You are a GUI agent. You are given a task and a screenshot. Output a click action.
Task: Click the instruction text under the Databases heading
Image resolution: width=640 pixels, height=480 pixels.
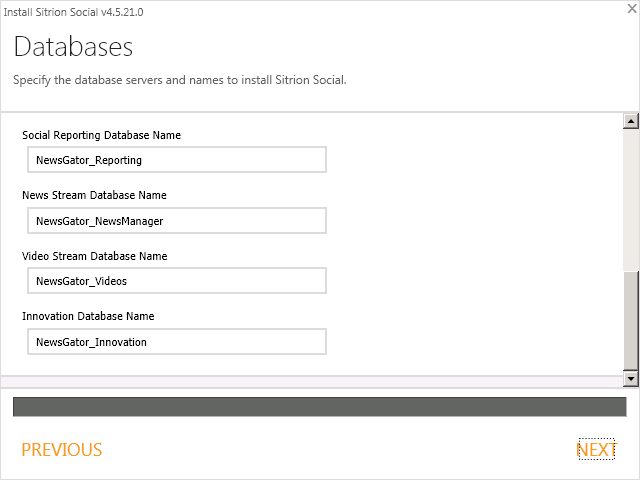pyautogui.click(x=179, y=80)
